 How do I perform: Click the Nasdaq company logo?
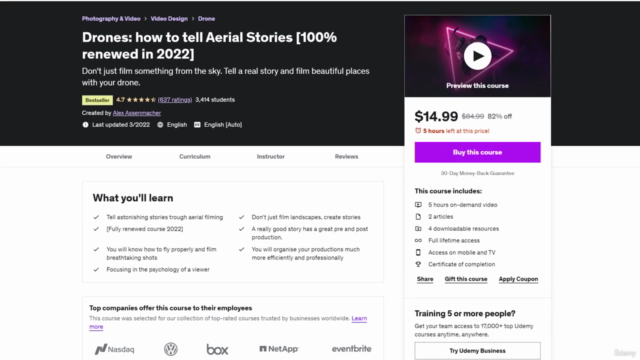click(x=114, y=349)
